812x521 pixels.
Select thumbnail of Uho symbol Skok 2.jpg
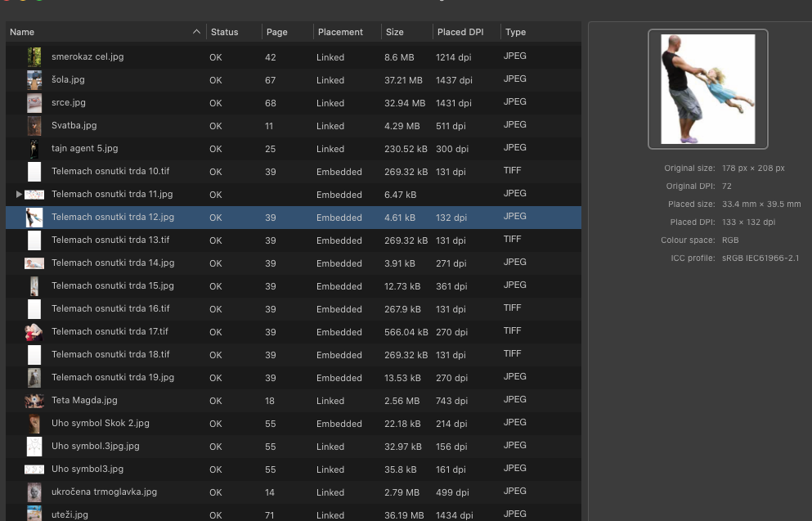point(34,424)
